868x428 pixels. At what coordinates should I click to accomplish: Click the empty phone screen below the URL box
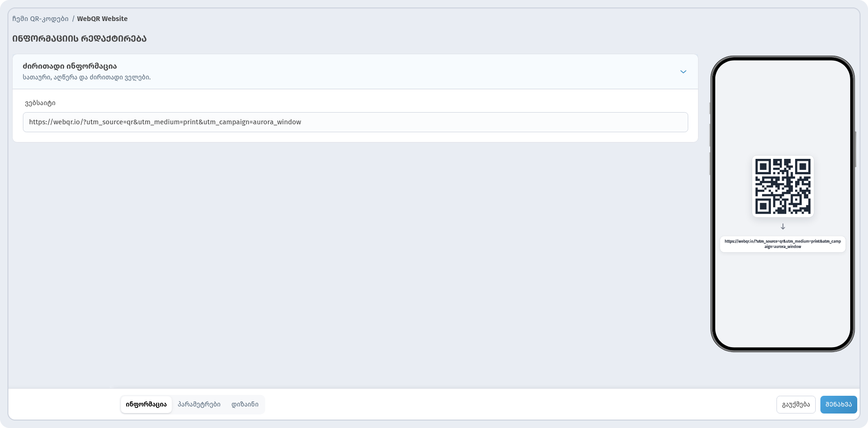click(x=783, y=299)
